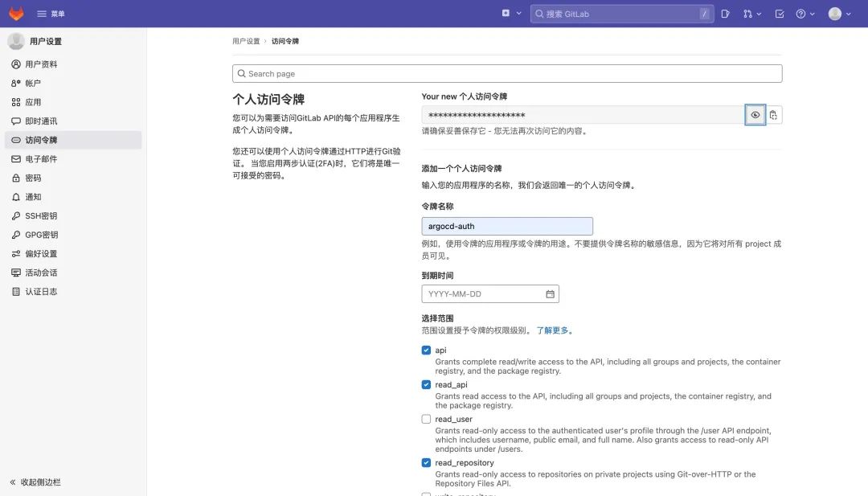Image resolution: width=868 pixels, height=496 pixels.
Task: Open 用户设置 sidebar header
Action: point(35,41)
